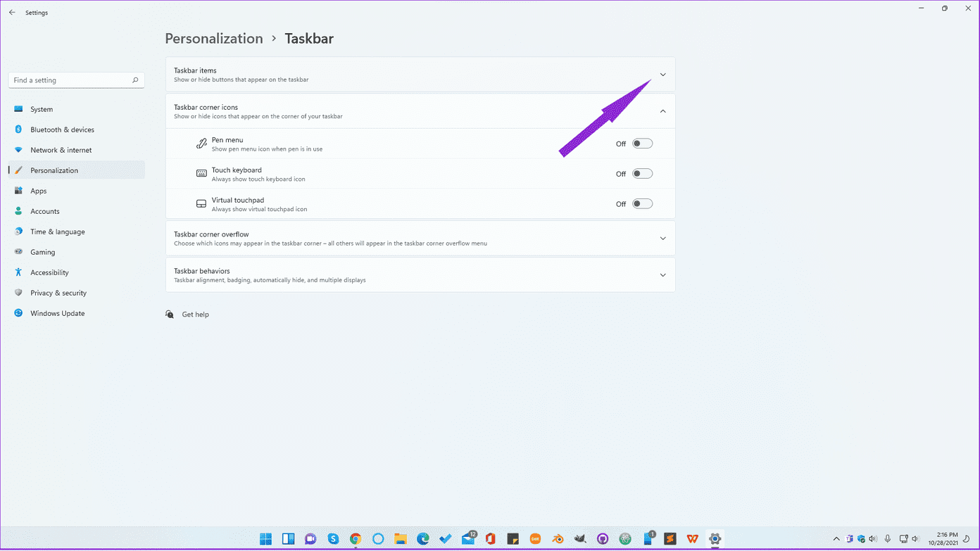Select Network & internet in the sidebar
The width and height of the screenshot is (980, 551).
coord(76,150)
